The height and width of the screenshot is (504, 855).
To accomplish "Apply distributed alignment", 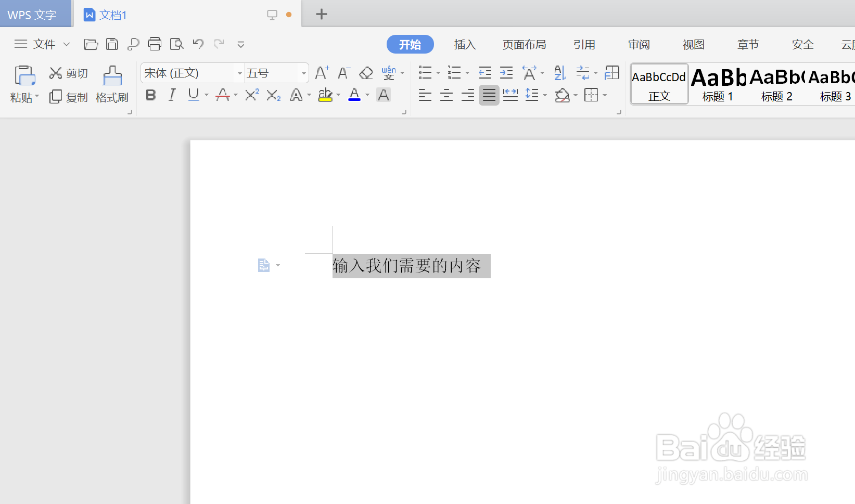I will pyautogui.click(x=511, y=95).
